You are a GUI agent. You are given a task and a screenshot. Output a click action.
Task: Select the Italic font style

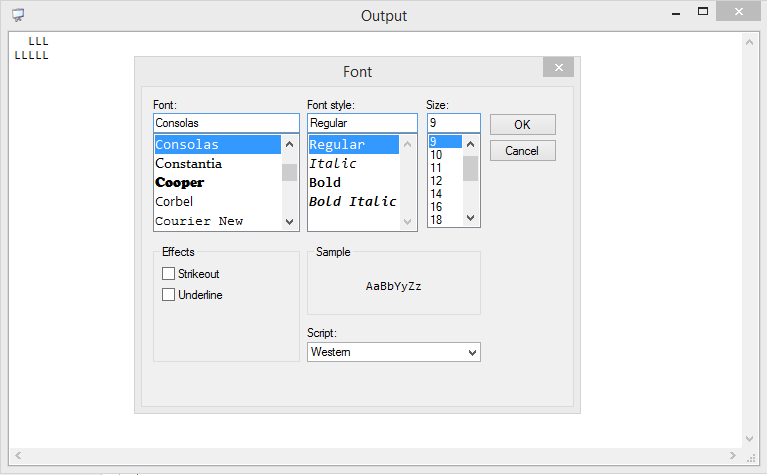tap(333, 164)
